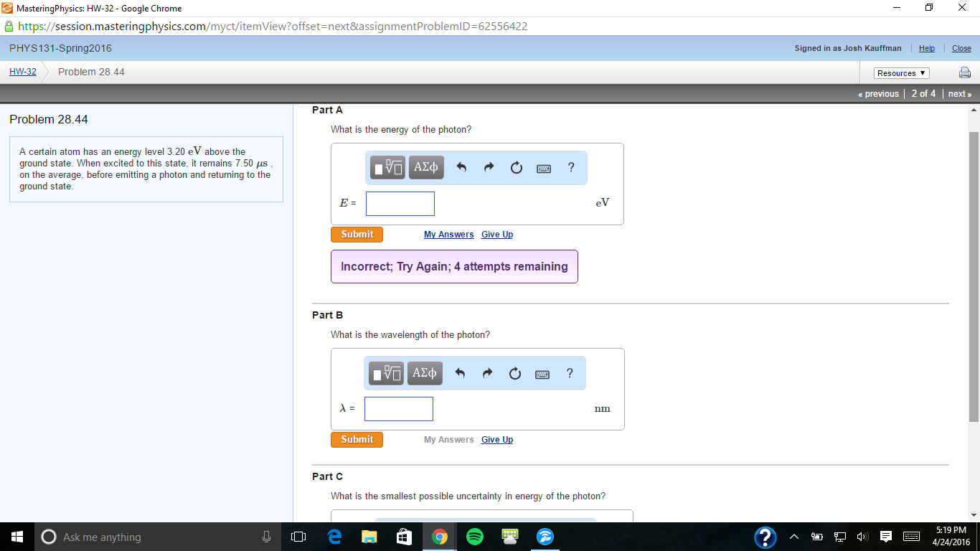
Task: Reset the Part A answer with circular arrow icon
Action: 516,166
